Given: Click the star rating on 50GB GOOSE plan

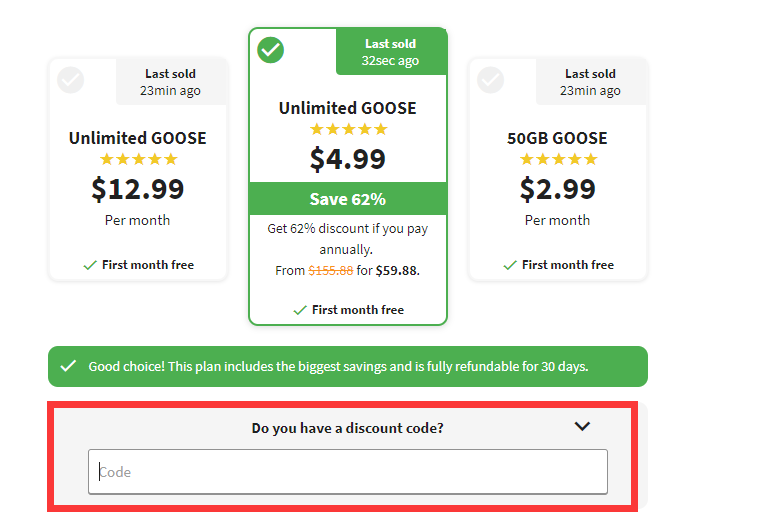Looking at the screenshot, I should tap(558, 159).
